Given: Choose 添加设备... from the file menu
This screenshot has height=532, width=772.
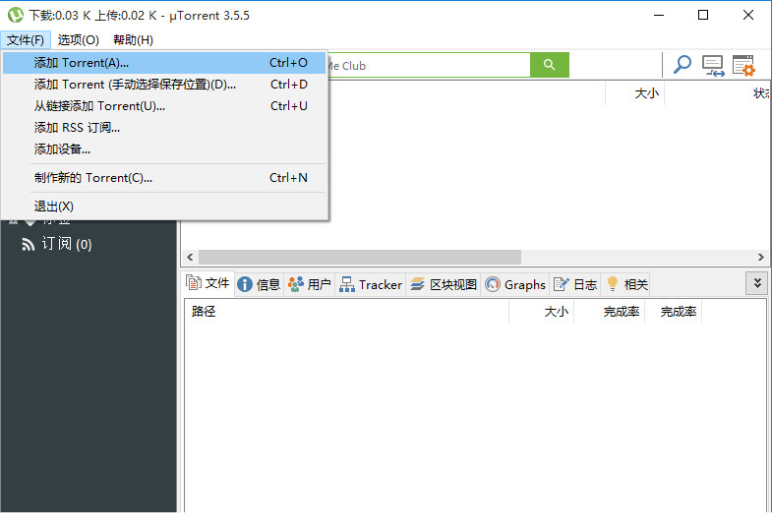Looking at the screenshot, I should (x=164, y=149).
